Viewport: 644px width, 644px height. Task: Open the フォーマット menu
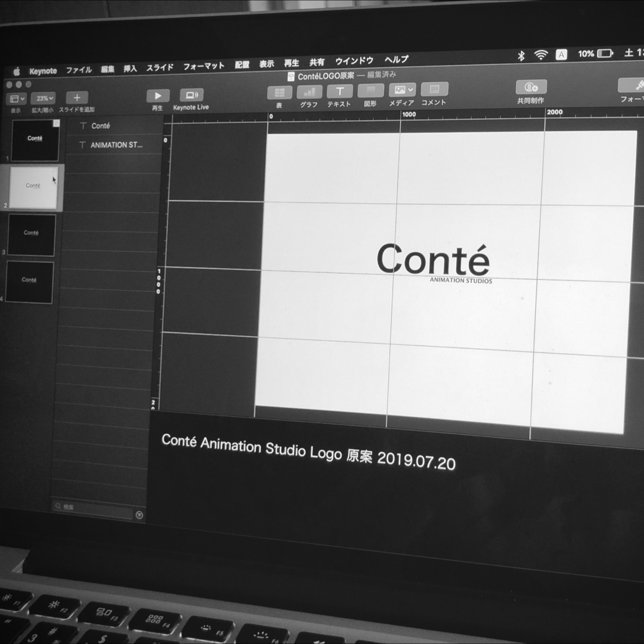pyautogui.click(x=204, y=66)
